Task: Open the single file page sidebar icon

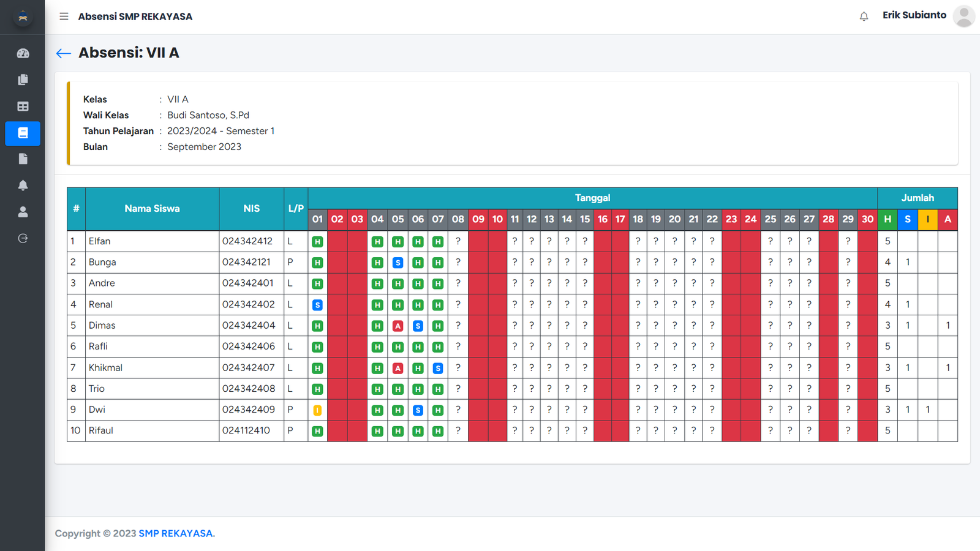Action: click(23, 159)
